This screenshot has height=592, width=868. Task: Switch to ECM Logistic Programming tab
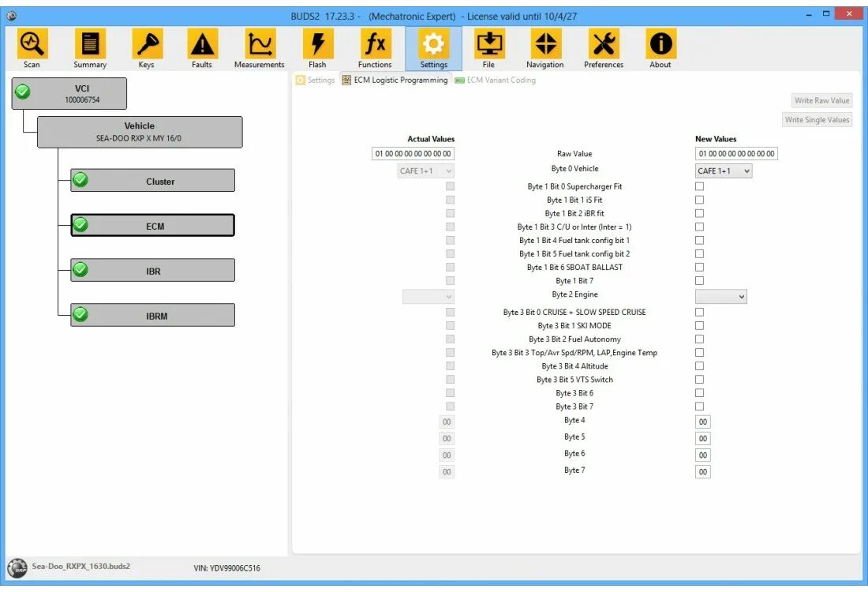[x=395, y=81]
